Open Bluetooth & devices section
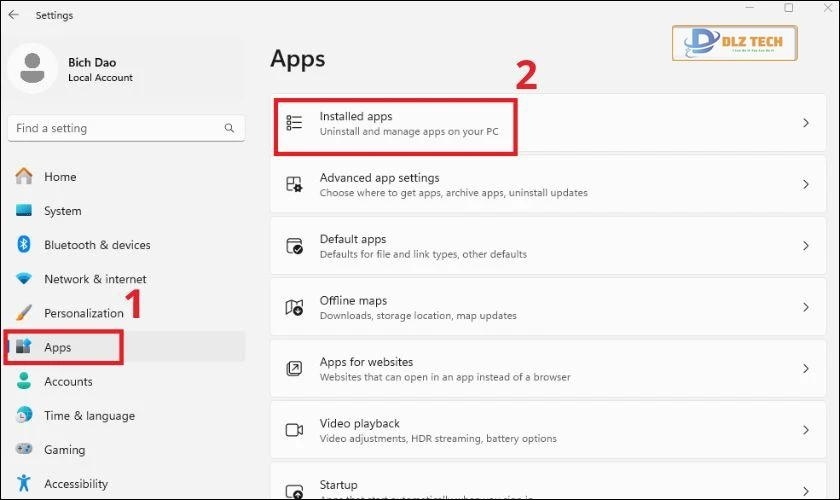840x500 pixels. tap(97, 245)
